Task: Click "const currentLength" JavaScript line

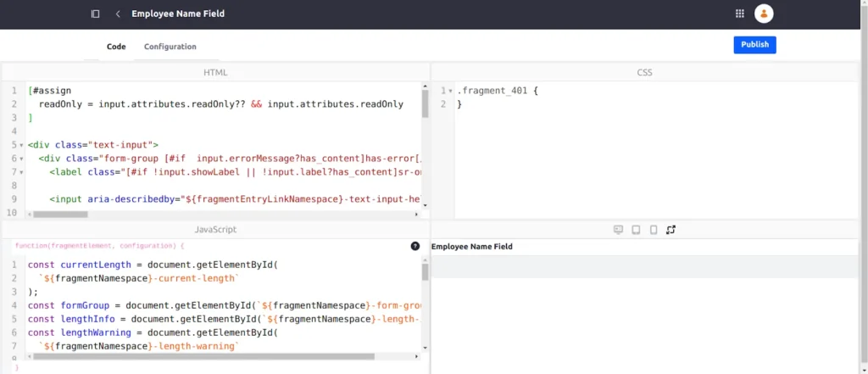Action: [x=153, y=265]
